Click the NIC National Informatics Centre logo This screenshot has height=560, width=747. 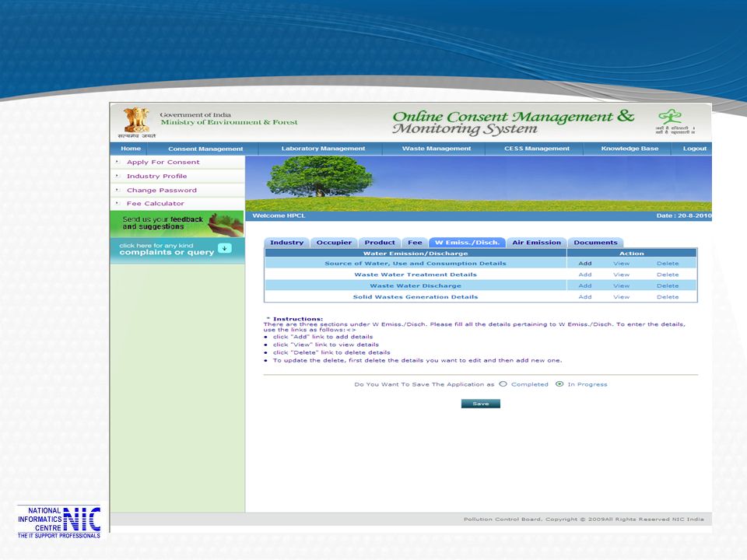pyautogui.click(x=59, y=522)
